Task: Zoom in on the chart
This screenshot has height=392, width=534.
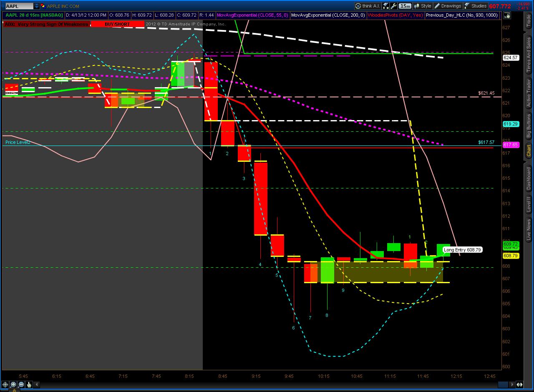Action: click(13, 384)
